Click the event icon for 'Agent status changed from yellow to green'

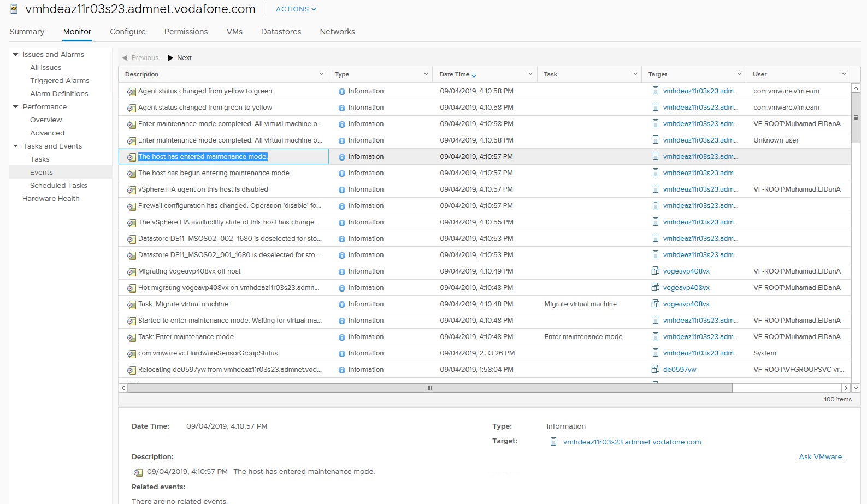131,92
